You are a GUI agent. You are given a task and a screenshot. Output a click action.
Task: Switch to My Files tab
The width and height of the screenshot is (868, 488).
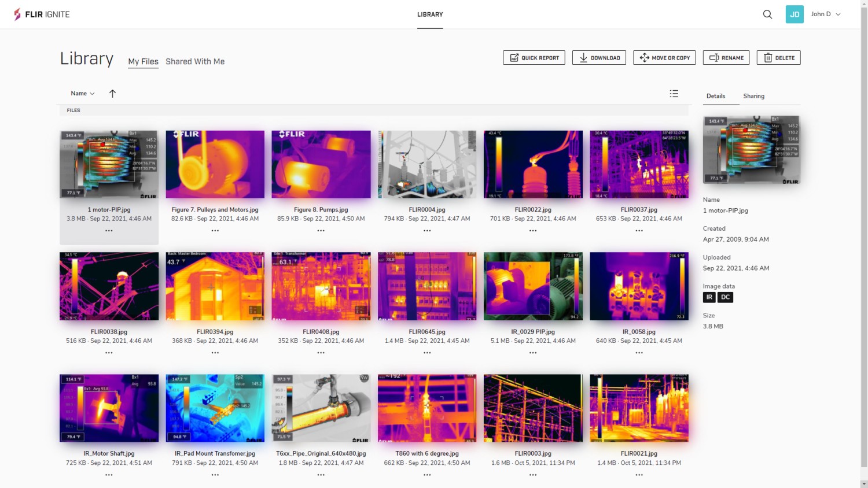143,61
